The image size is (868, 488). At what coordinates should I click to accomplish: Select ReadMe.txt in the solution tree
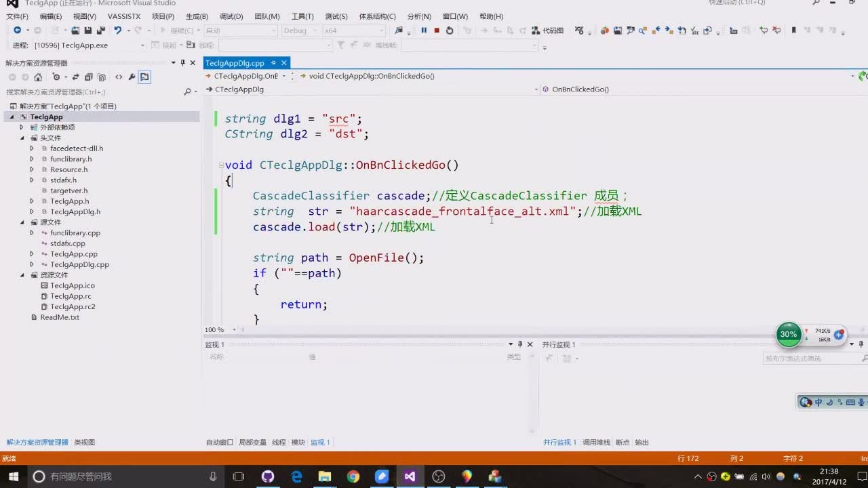(60, 317)
